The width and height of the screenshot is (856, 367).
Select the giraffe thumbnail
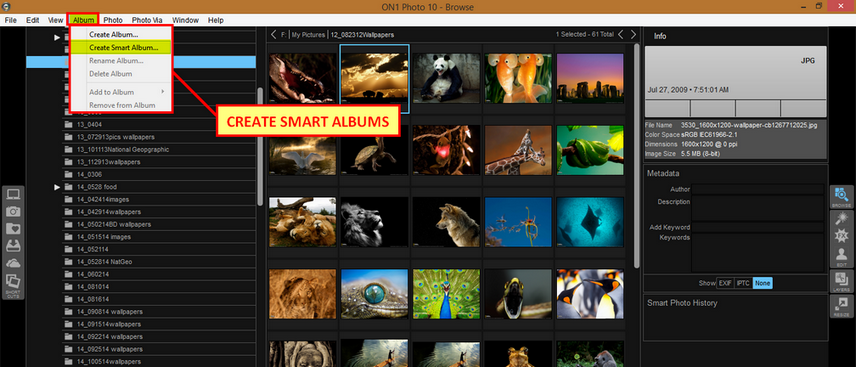click(x=518, y=150)
